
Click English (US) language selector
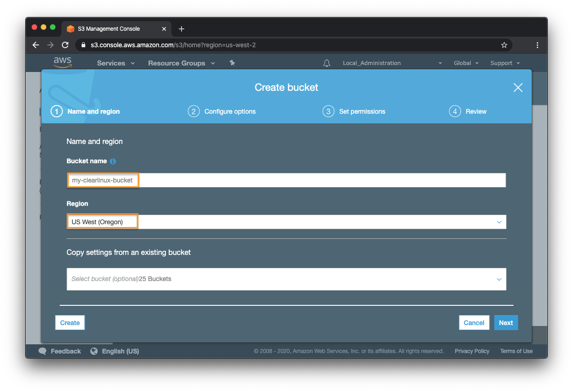point(121,351)
